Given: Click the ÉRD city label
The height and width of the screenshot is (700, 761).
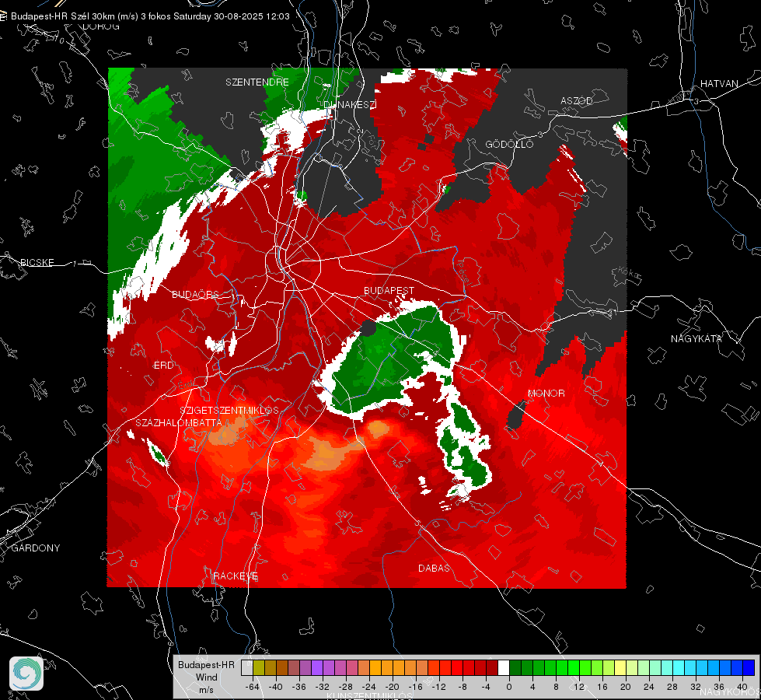Looking at the screenshot, I should click(163, 366).
